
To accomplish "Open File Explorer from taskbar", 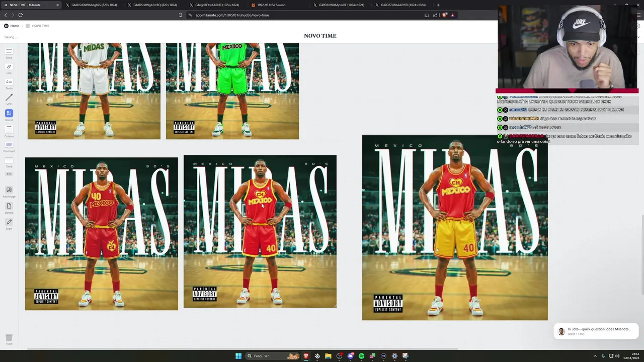I will click(x=328, y=356).
